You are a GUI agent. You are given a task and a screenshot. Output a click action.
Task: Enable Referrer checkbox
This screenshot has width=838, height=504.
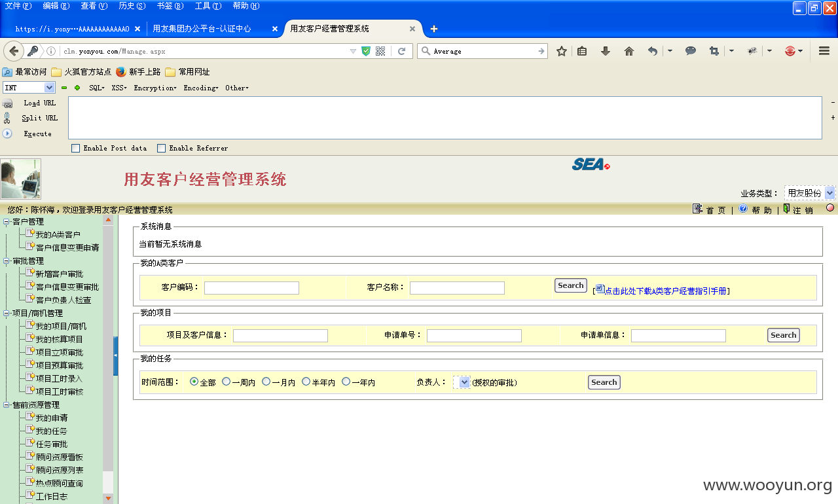click(162, 149)
